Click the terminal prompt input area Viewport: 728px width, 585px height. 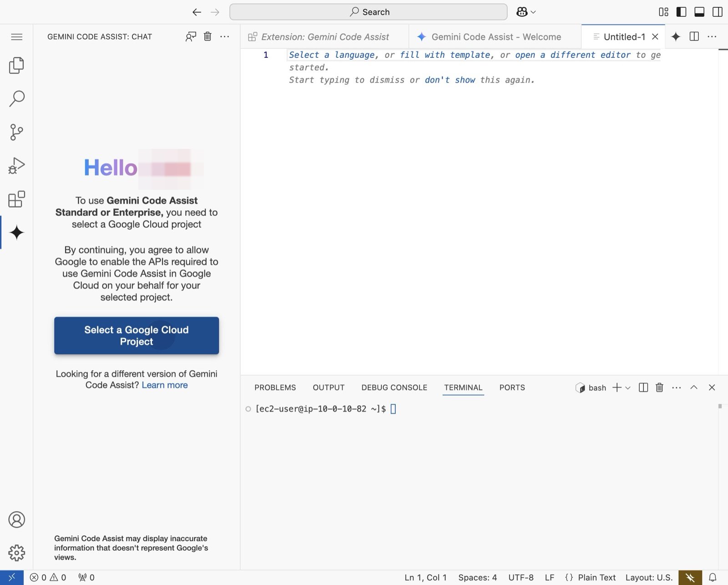coord(394,409)
